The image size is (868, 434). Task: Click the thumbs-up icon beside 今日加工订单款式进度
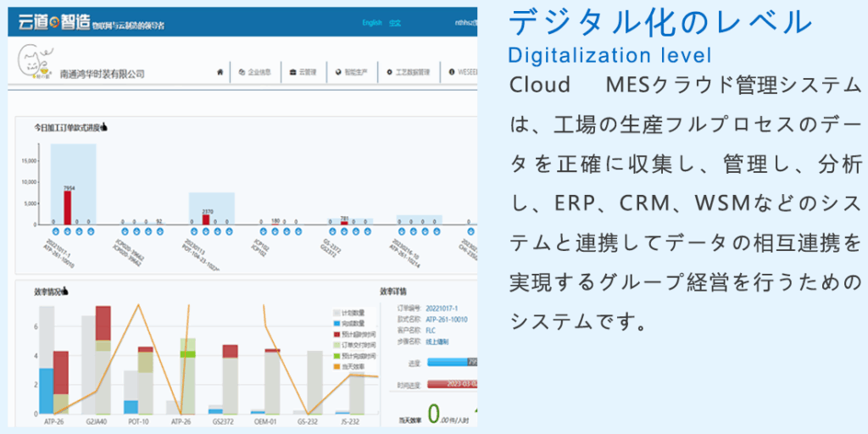[104, 127]
